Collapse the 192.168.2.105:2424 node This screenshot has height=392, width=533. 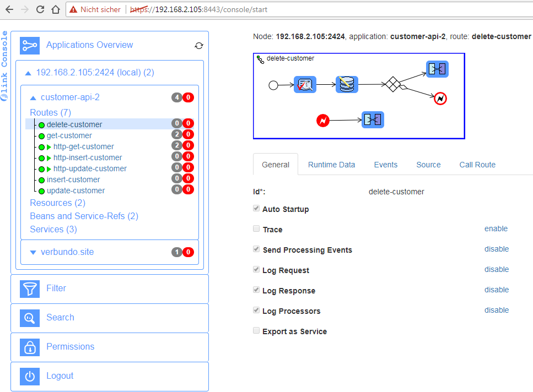28,73
